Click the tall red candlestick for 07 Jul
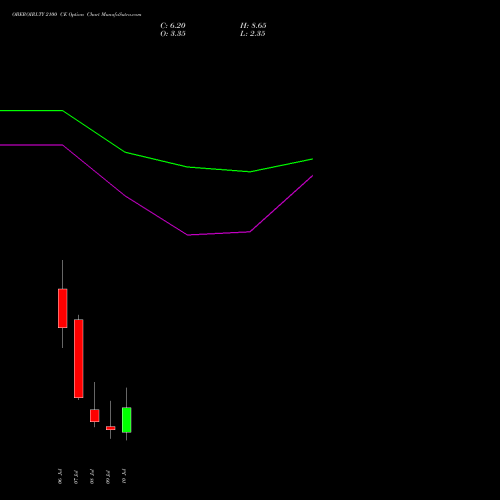500x500 pixels. click(x=79, y=358)
